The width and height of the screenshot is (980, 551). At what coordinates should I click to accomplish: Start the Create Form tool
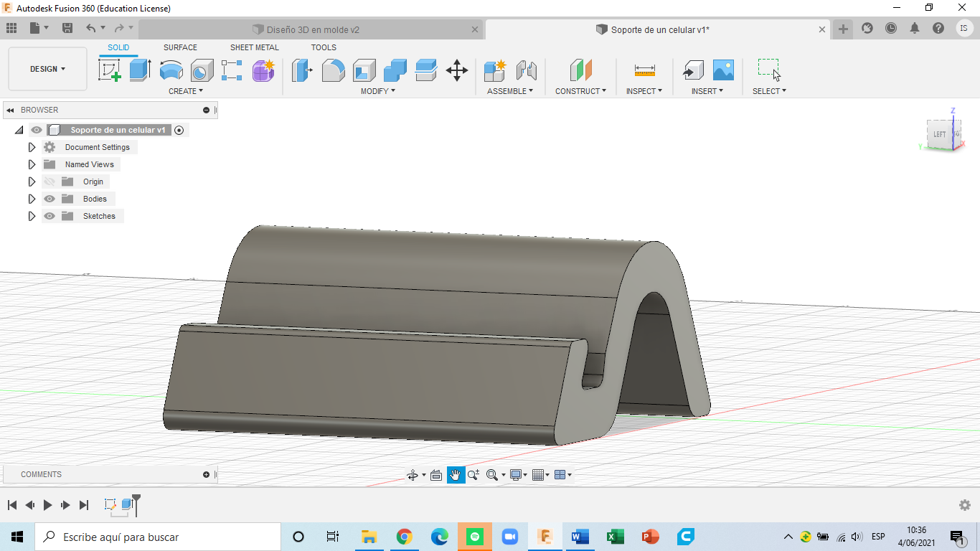(x=263, y=70)
